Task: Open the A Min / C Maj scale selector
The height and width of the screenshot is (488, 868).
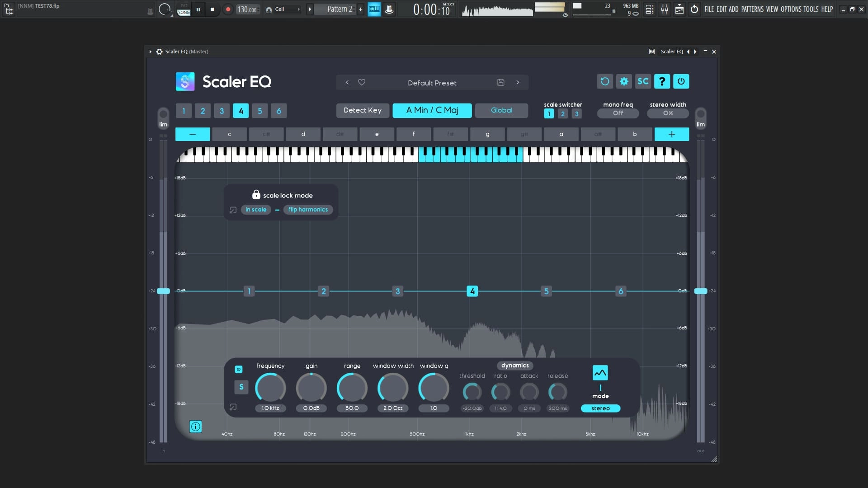Action: [432, 110]
